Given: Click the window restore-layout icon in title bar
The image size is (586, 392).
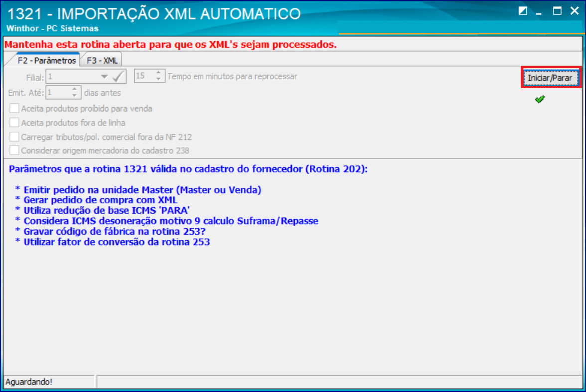Looking at the screenshot, I should coord(523,11).
